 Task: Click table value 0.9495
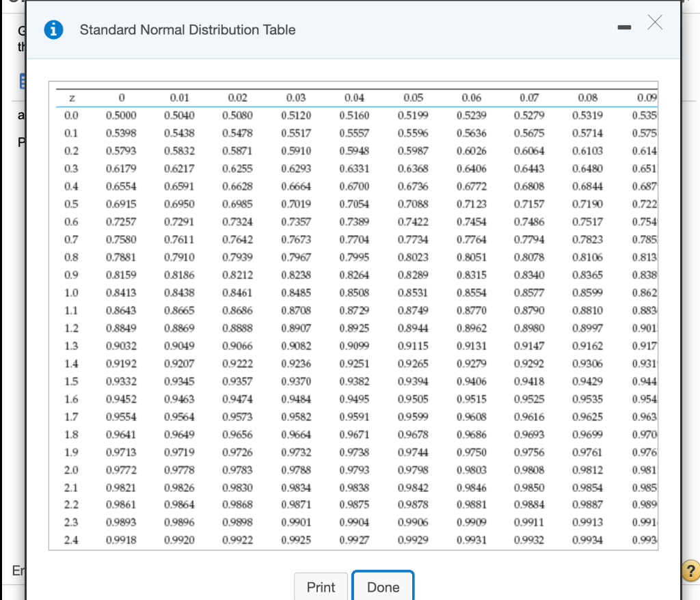[355, 399]
